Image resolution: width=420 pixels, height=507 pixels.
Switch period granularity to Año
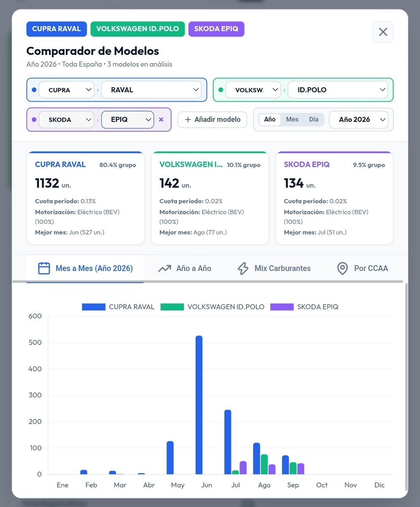coord(270,120)
